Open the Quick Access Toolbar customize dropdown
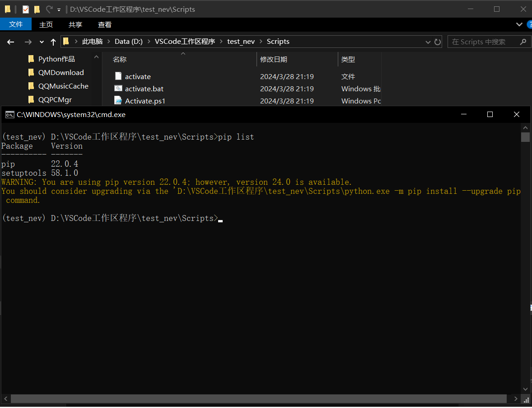Image resolution: width=532 pixels, height=408 pixels. 59,9
